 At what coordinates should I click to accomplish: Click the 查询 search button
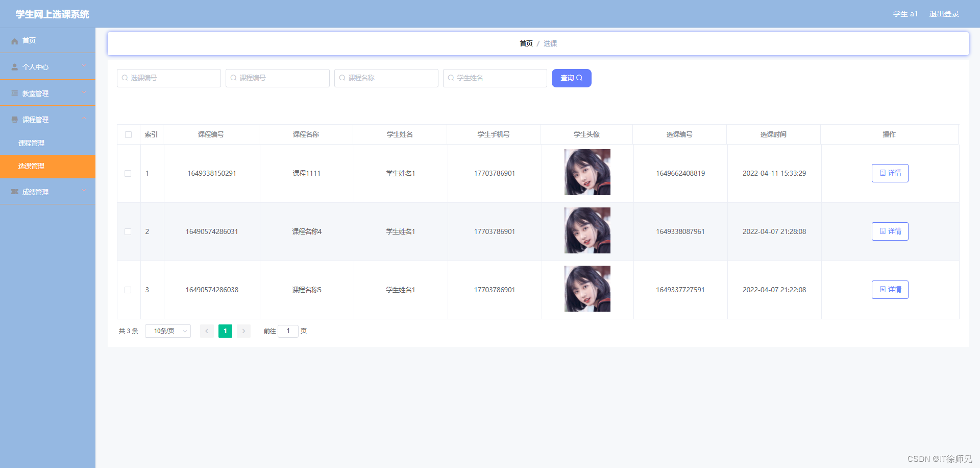[x=571, y=78]
